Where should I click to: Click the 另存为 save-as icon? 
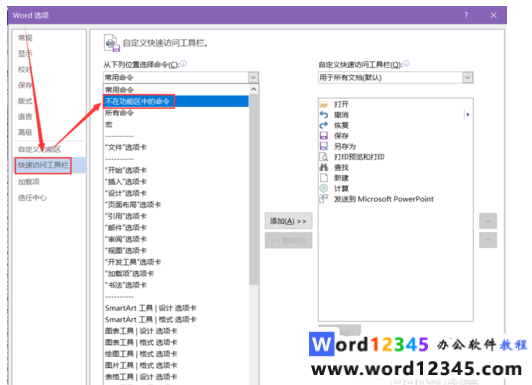click(324, 146)
